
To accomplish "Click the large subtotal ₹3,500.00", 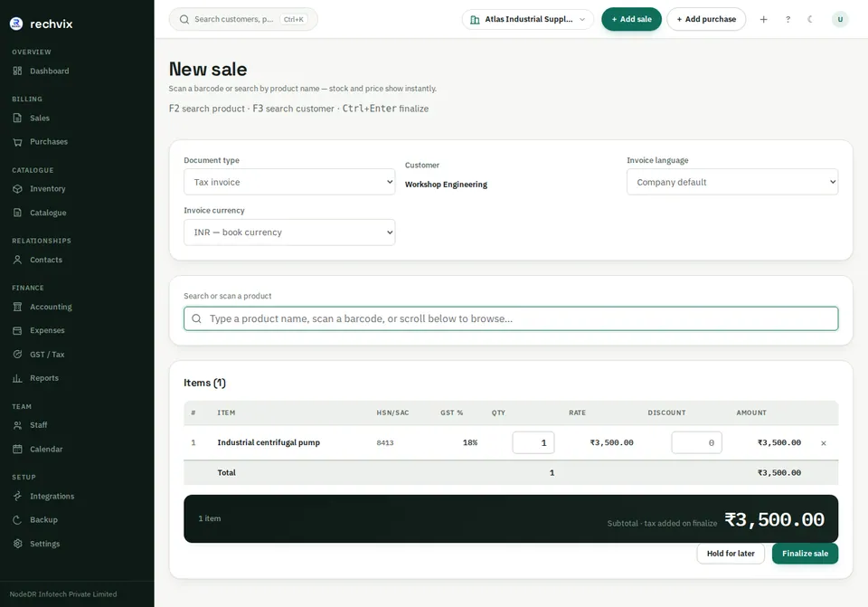I will coord(775,519).
